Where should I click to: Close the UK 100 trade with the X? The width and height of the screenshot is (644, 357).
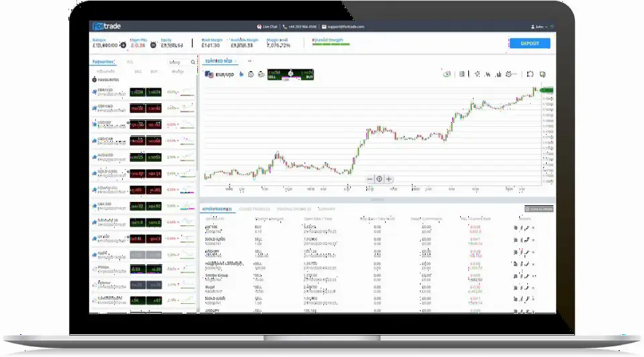tap(533, 228)
